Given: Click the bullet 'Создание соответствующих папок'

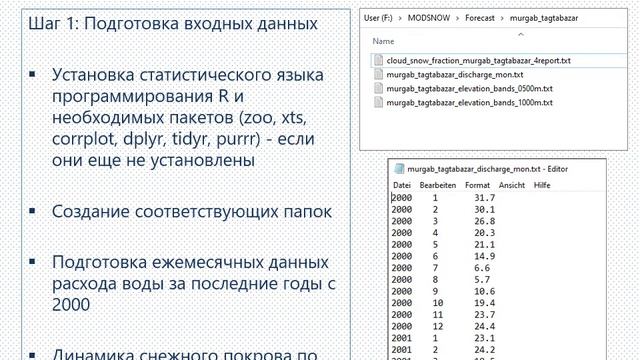Looking at the screenshot, I should pyautogui.click(x=192, y=212).
